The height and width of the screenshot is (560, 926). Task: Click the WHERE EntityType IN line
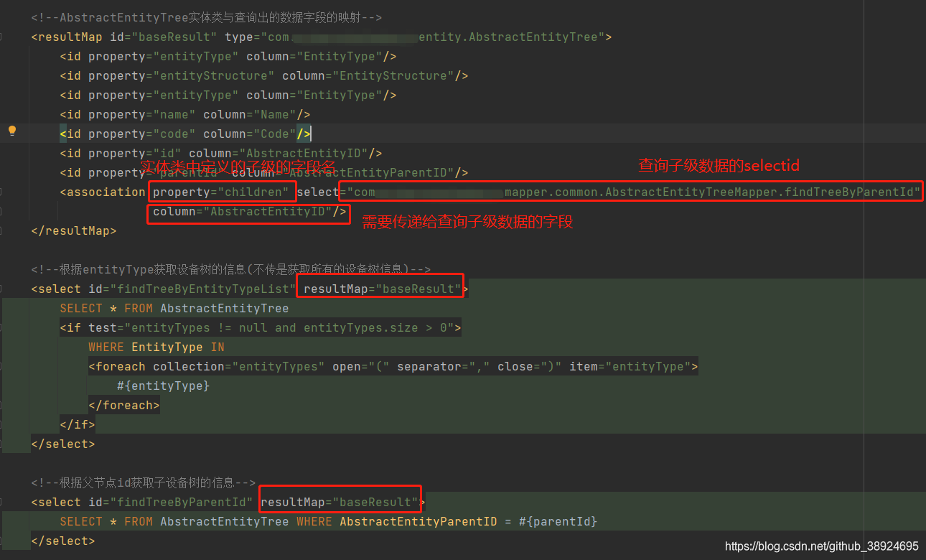pyautogui.click(x=156, y=347)
